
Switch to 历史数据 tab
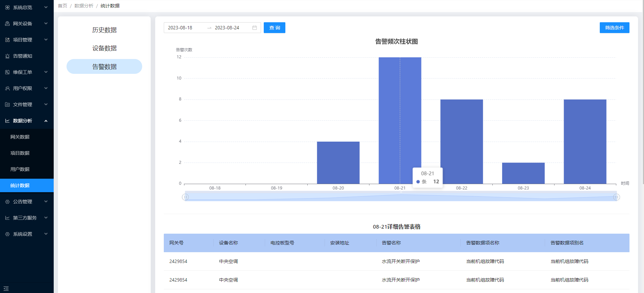coord(104,30)
